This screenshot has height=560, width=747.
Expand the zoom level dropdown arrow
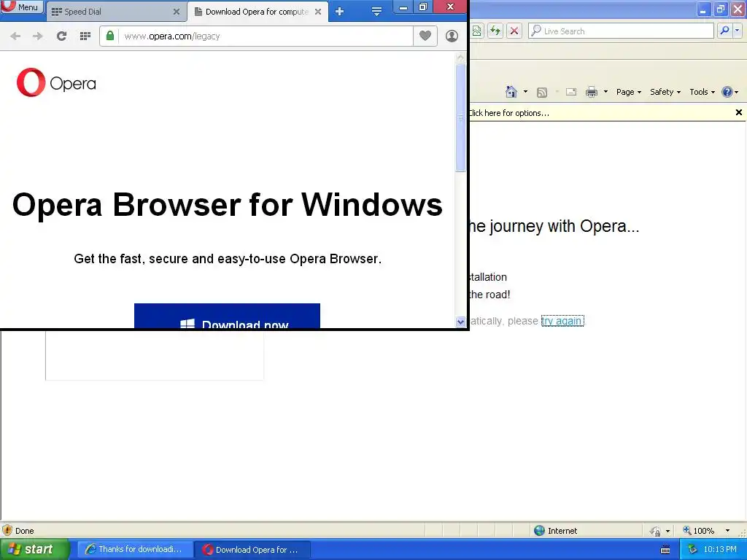pyautogui.click(x=727, y=531)
